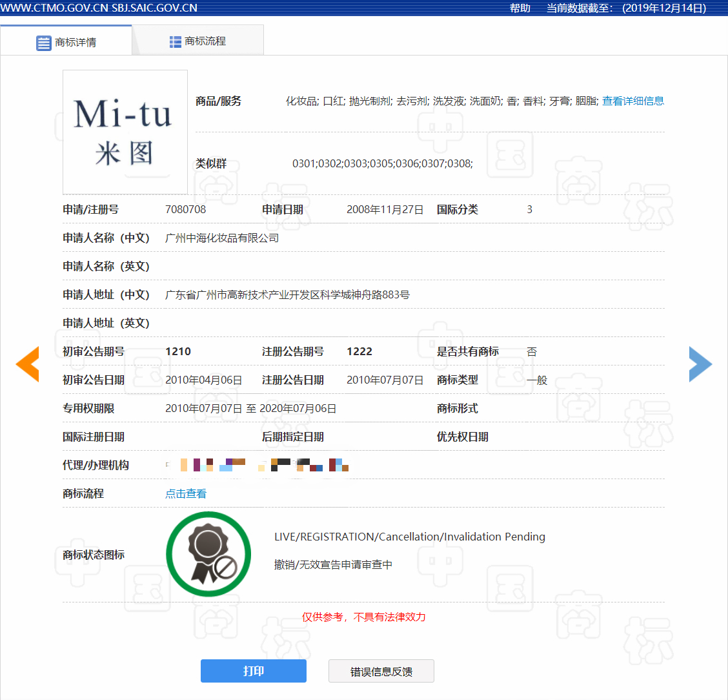Click the orange left arrow for previous record
The height and width of the screenshot is (700, 728).
pos(27,364)
